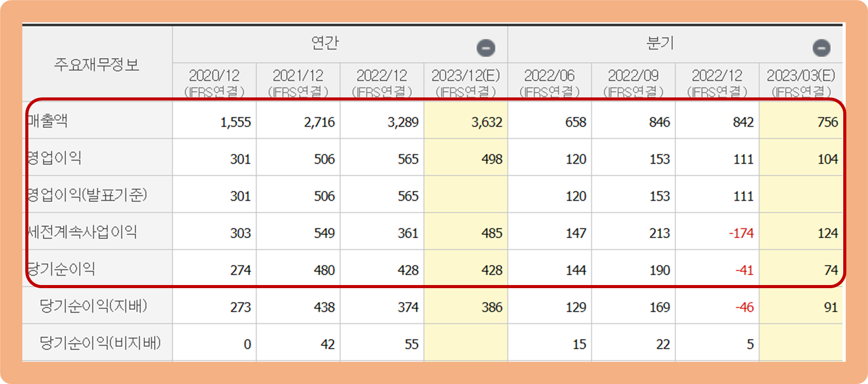Click the annual 2020/12 column header
The height and width of the screenshot is (384, 868).
click(214, 82)
